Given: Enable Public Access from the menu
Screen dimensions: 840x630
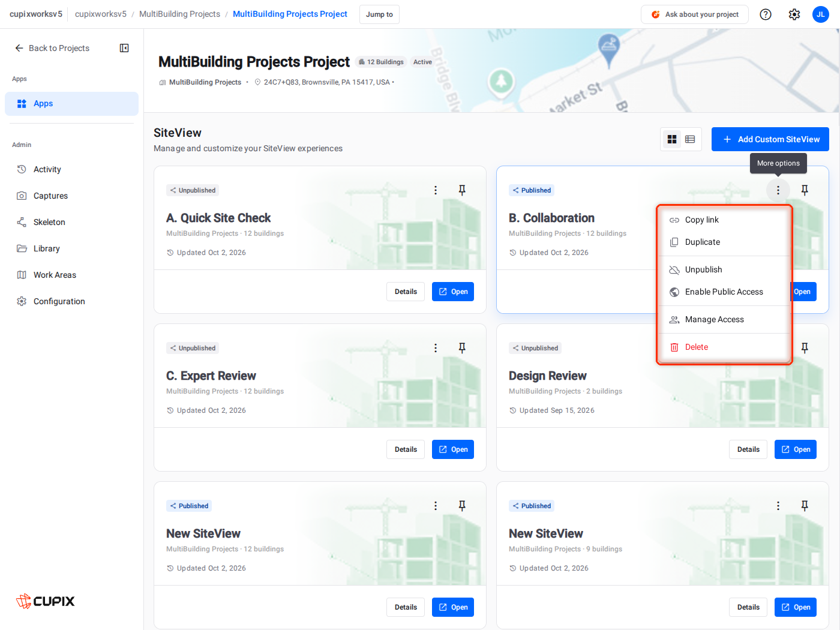Looking at the screenshot, I should (725, 292).
